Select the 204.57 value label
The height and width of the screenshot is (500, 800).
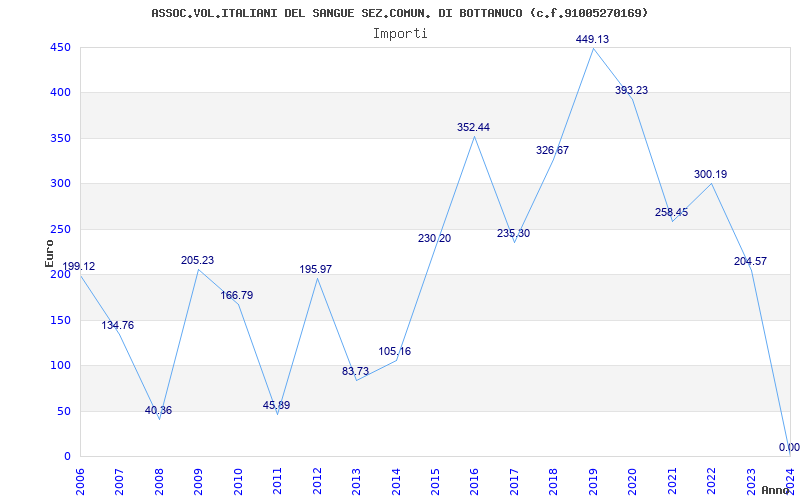coord(751,261)
